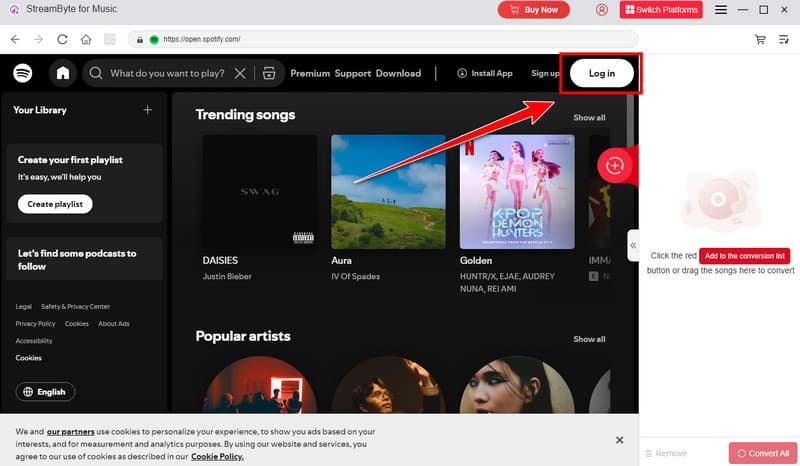Collapse the conversion panel with double-chevron

click(633, 246)
